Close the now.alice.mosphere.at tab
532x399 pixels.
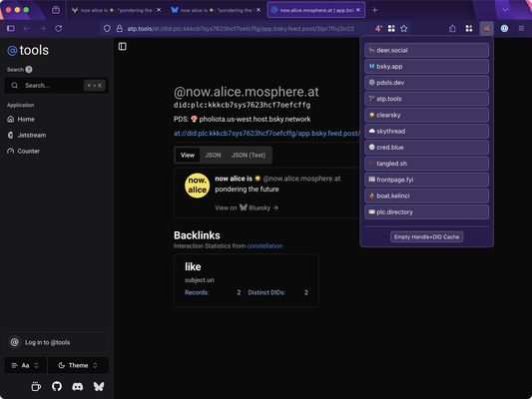pos(358,10)
